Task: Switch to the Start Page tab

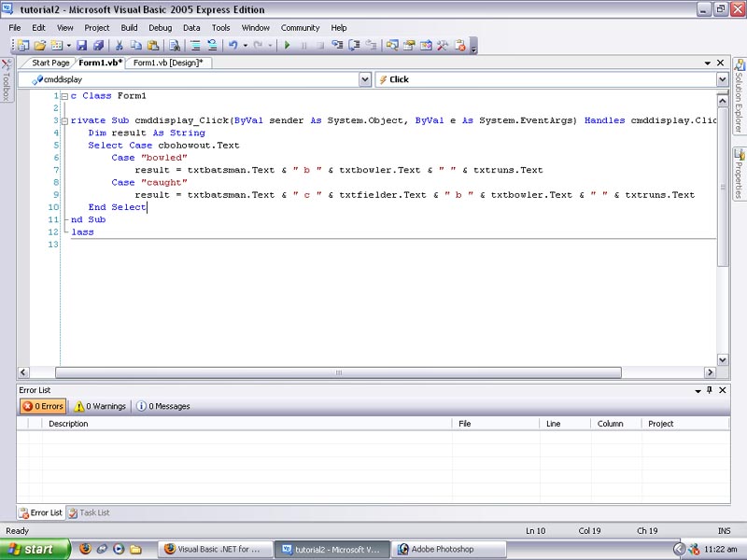Action: pyautogui.click(x=50, y=63)
